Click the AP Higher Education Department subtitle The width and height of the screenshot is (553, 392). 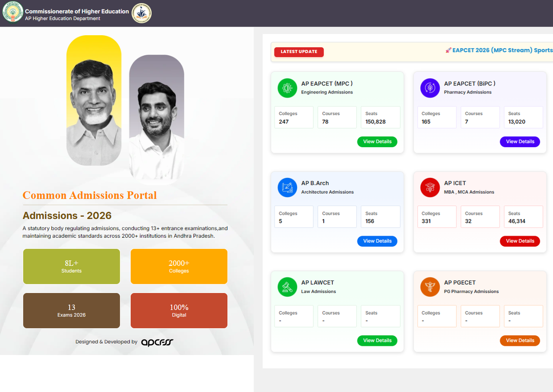62,19
